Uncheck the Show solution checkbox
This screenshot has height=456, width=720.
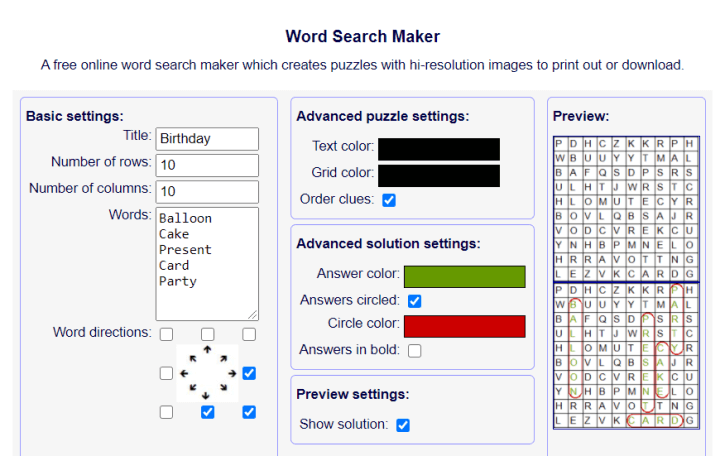coord(403,425)
